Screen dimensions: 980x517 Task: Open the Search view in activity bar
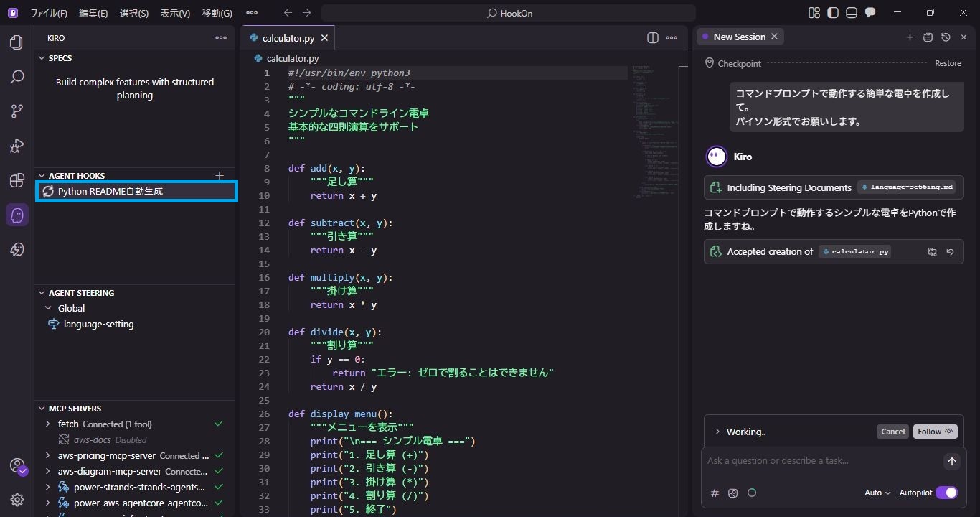coord(17,77)
